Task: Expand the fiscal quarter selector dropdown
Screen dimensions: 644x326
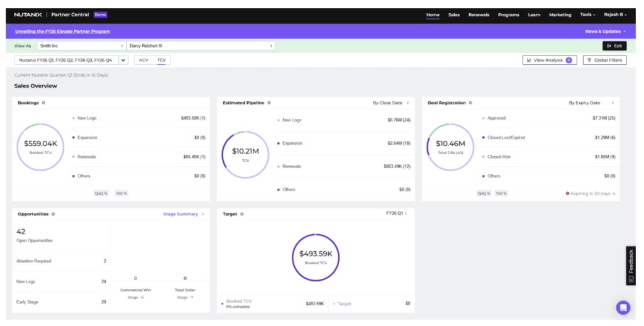Action: click(x=123, y=60)
